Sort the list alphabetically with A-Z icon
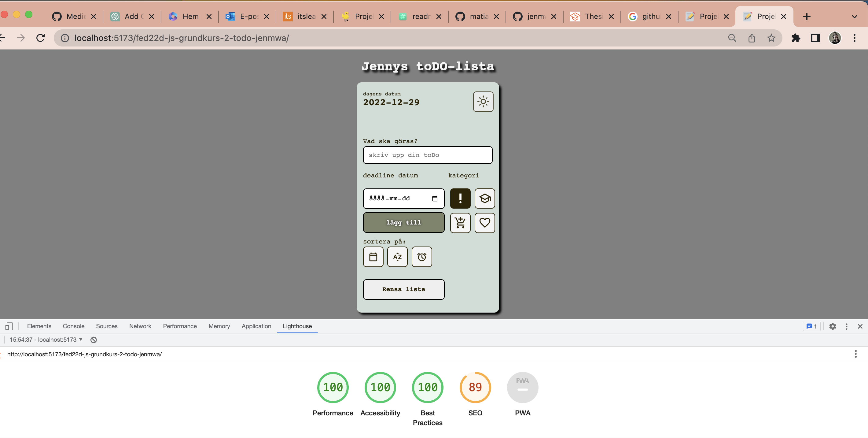The height and width of the screenshot is (438, 868). 397,257
